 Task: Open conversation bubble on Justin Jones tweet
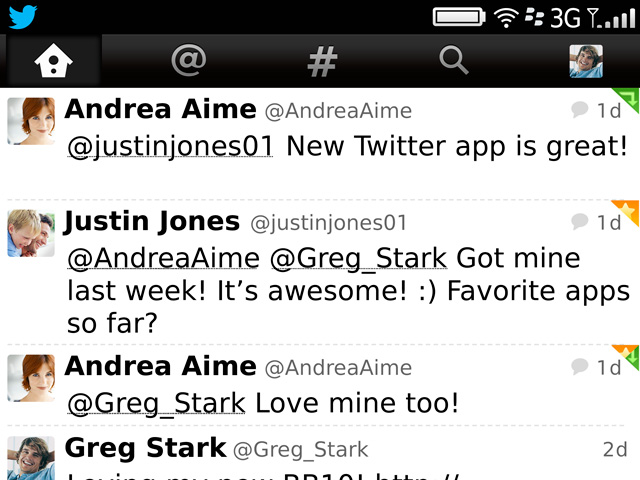click(579, 221)
